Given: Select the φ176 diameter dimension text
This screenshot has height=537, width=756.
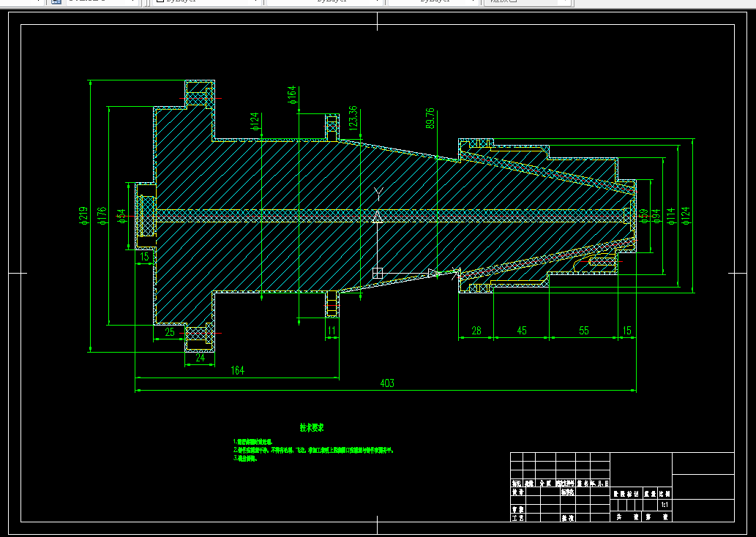Looking at the screenshot, I should click(101, 217).
